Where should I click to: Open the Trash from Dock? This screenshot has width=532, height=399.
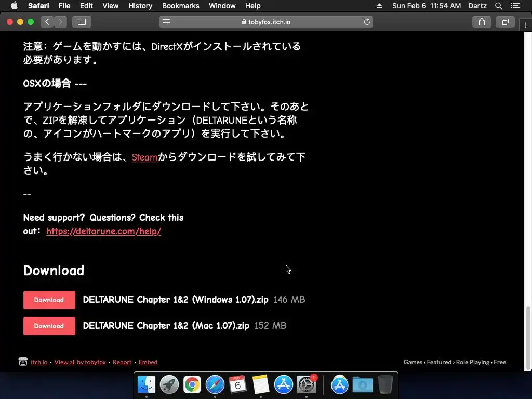(385, 385)
